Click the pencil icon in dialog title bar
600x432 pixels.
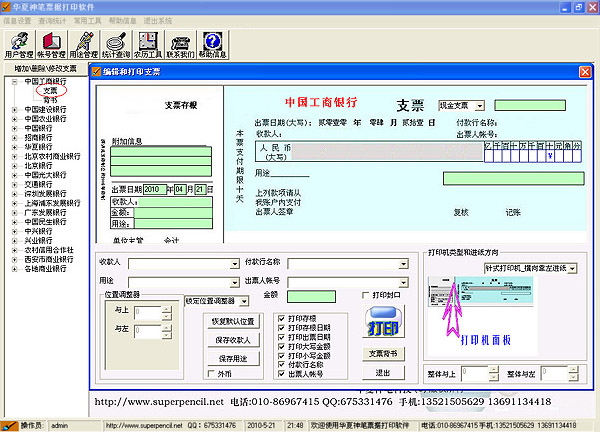point(96,72)
